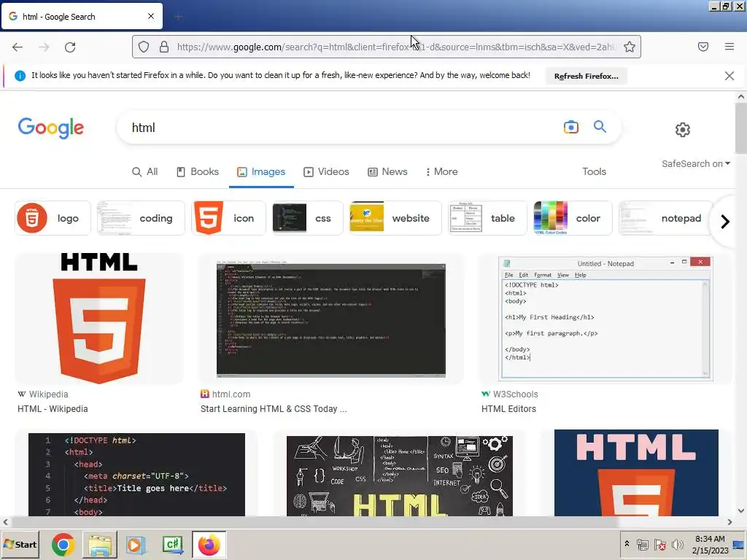Open the HTML Editors link

coord(508,408)
